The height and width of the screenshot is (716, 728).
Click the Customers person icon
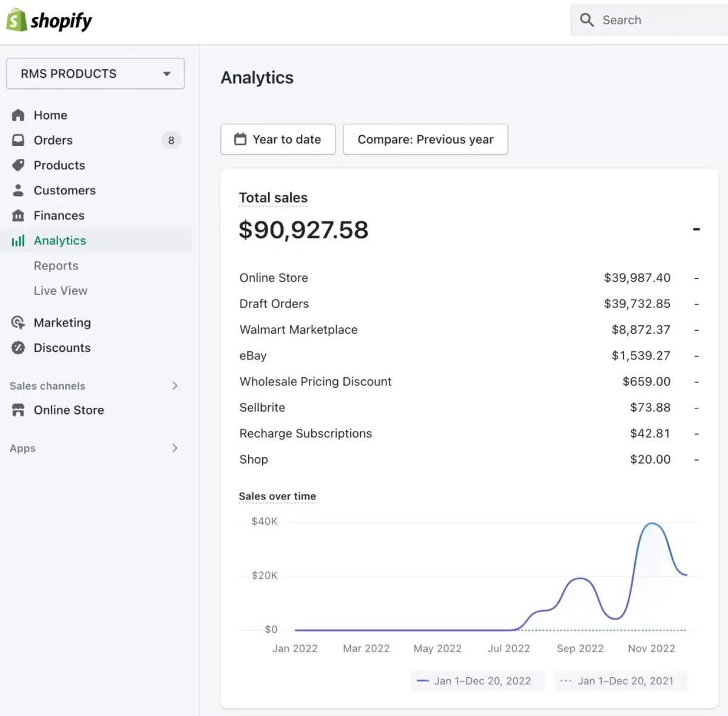click(x=18, y=191)
